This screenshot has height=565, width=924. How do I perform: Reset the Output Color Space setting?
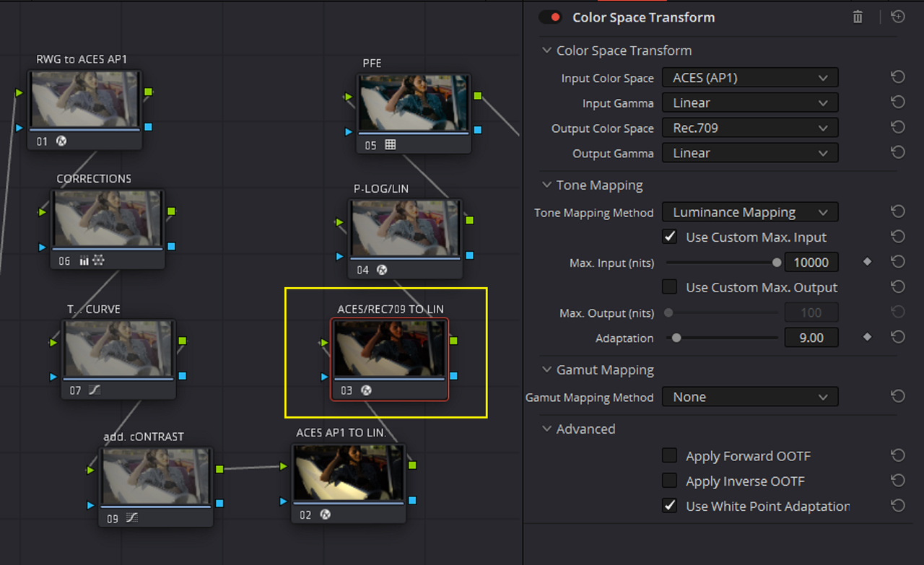click(x=898, y=128)
